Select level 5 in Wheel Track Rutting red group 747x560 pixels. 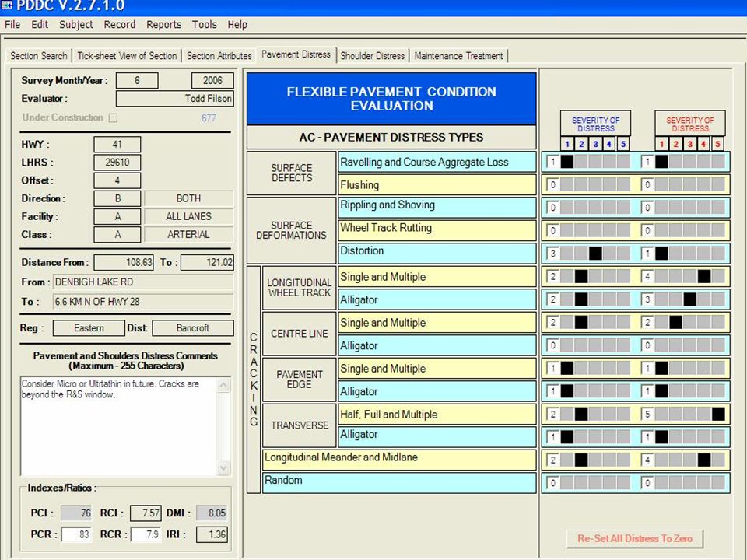tap(718, 230)
